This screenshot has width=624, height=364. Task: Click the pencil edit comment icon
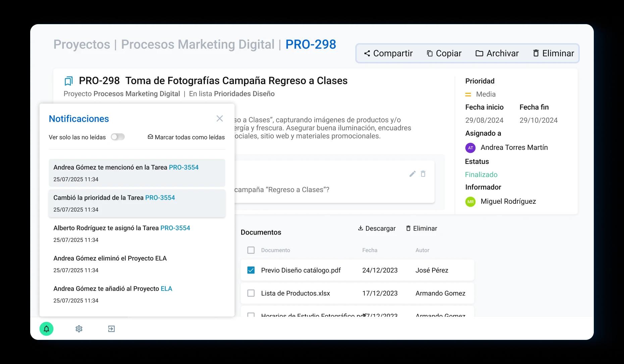412,174
